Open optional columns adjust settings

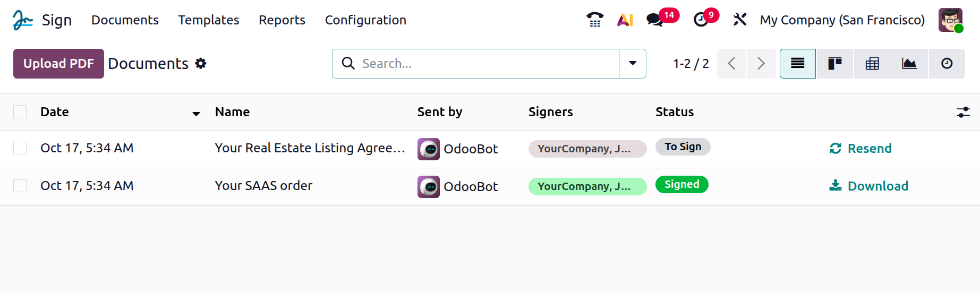point(963,112)
